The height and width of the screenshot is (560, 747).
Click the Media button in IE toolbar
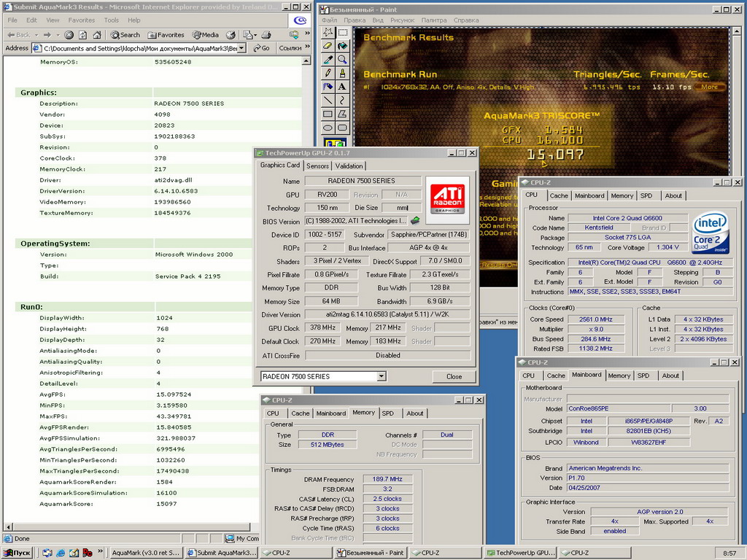pos(206,35)
